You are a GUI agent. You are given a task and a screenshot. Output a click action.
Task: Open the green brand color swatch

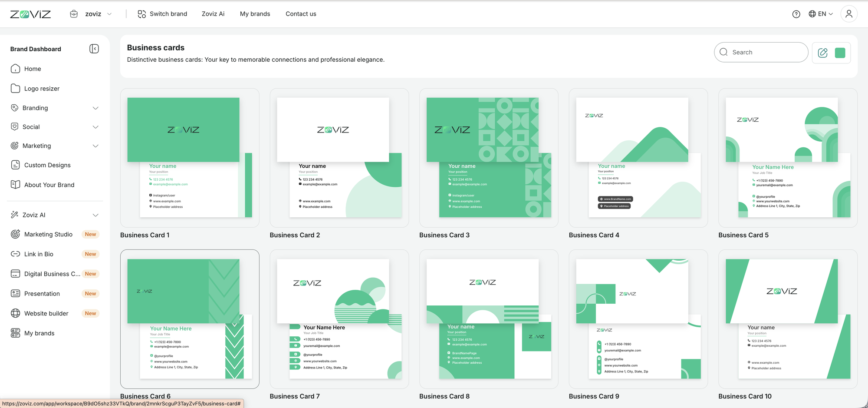pyautogui.click(x=840, y=53)
